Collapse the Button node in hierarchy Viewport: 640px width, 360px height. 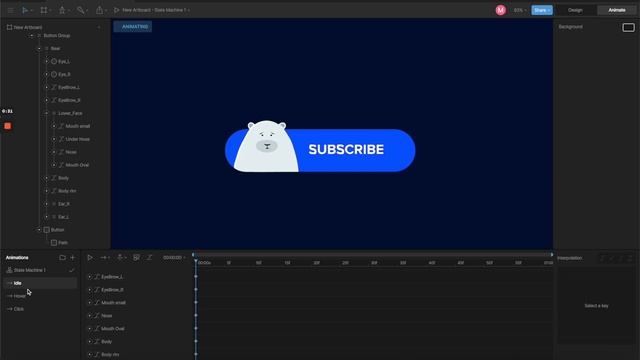pos(39,230)
